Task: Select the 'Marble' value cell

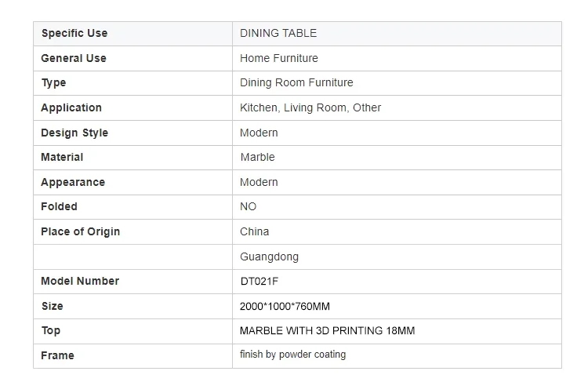Action: (x=258, y=157)
